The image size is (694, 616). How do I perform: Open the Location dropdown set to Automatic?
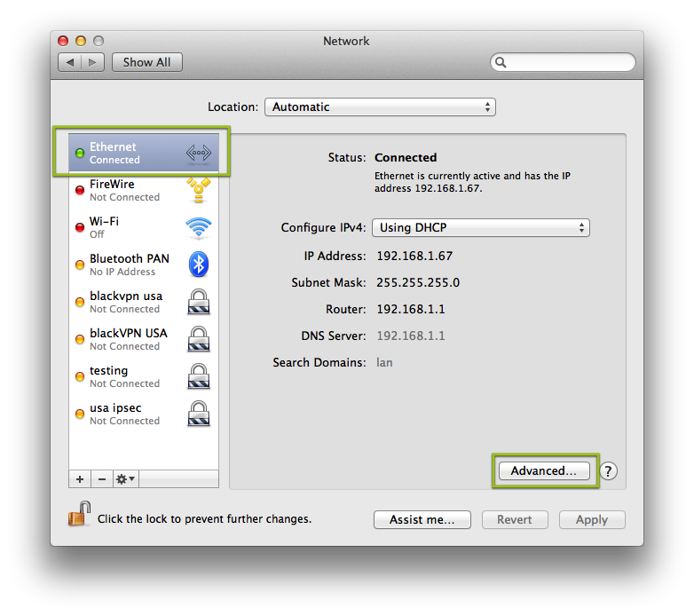point(380,107)
